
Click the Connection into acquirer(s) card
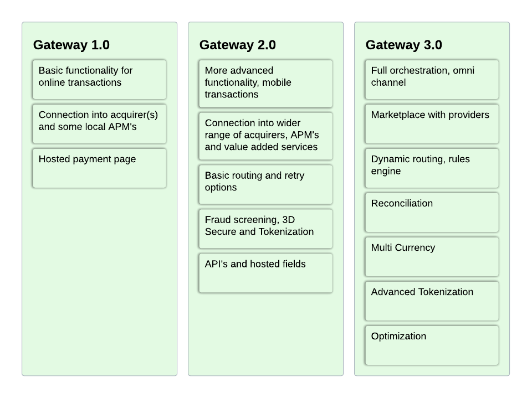[x=99, y=124]
